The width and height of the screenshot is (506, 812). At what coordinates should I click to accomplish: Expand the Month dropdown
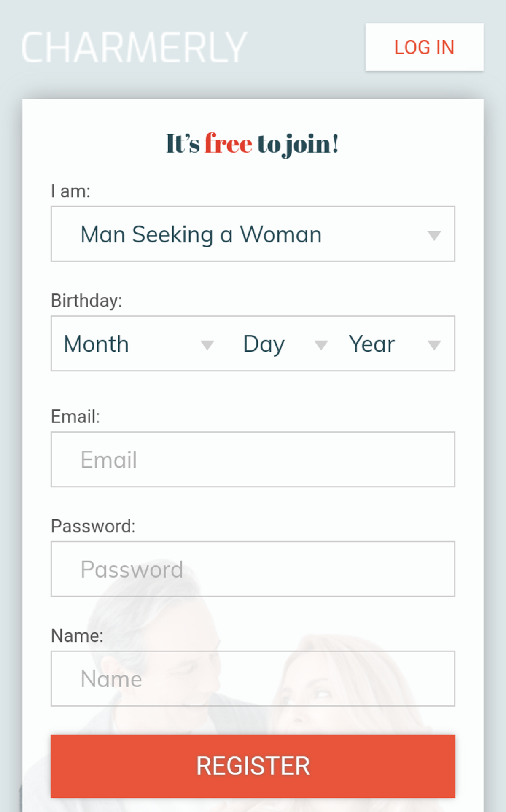126,344
